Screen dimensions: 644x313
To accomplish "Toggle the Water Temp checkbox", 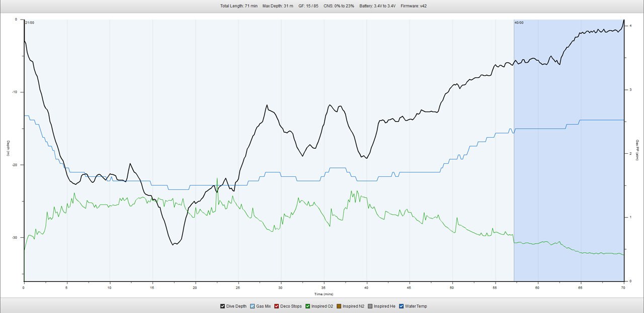I will coord(402,306).
